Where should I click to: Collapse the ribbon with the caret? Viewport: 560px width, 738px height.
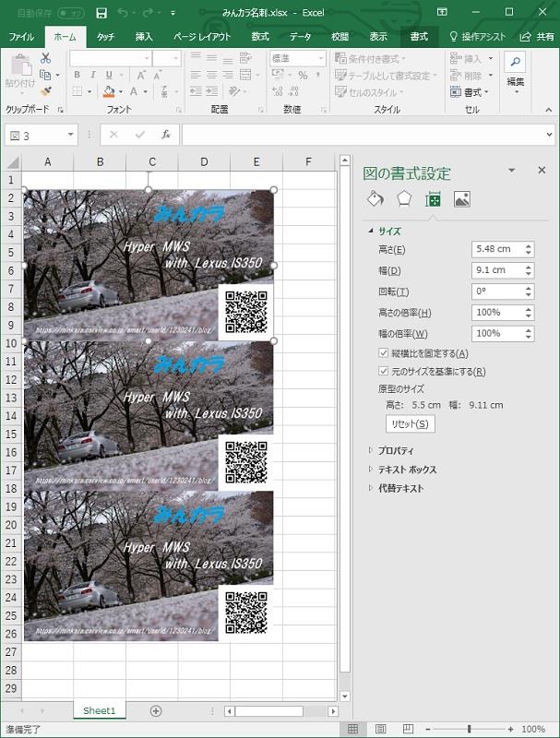[549, 110]
